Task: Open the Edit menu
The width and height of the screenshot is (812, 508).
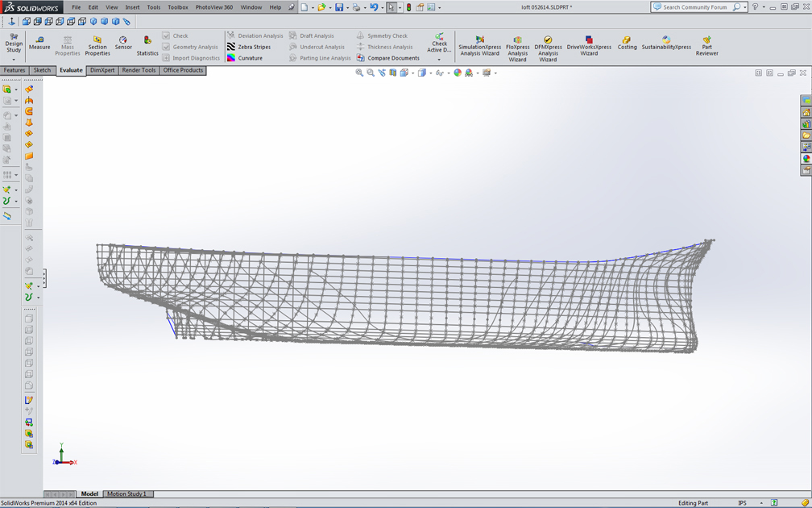Action: coord(93,7)
